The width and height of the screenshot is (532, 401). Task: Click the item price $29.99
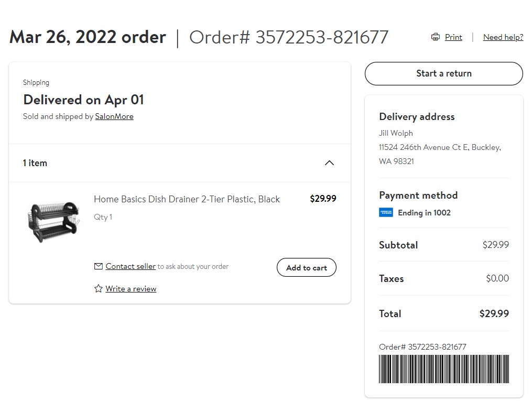pos(323,199)
